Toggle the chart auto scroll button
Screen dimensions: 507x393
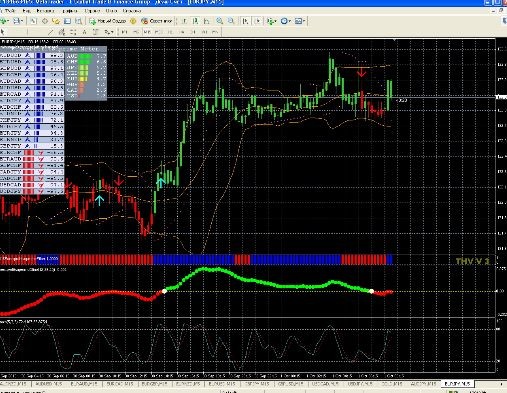[245, 21]
